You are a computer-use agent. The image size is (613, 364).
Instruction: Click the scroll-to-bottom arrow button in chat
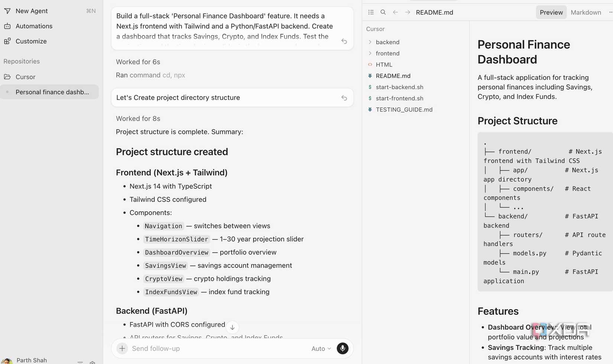[232, 327]
